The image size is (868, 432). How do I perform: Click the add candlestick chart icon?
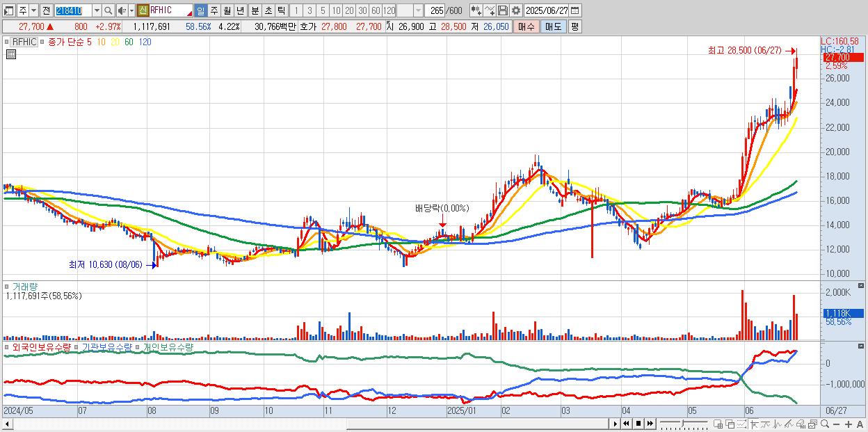point(476,10)
